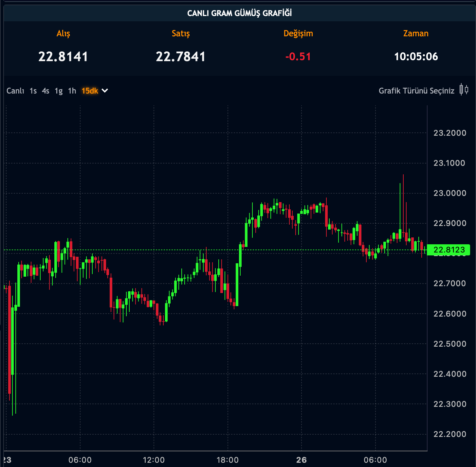Switch to the Canlı live view

15,91
